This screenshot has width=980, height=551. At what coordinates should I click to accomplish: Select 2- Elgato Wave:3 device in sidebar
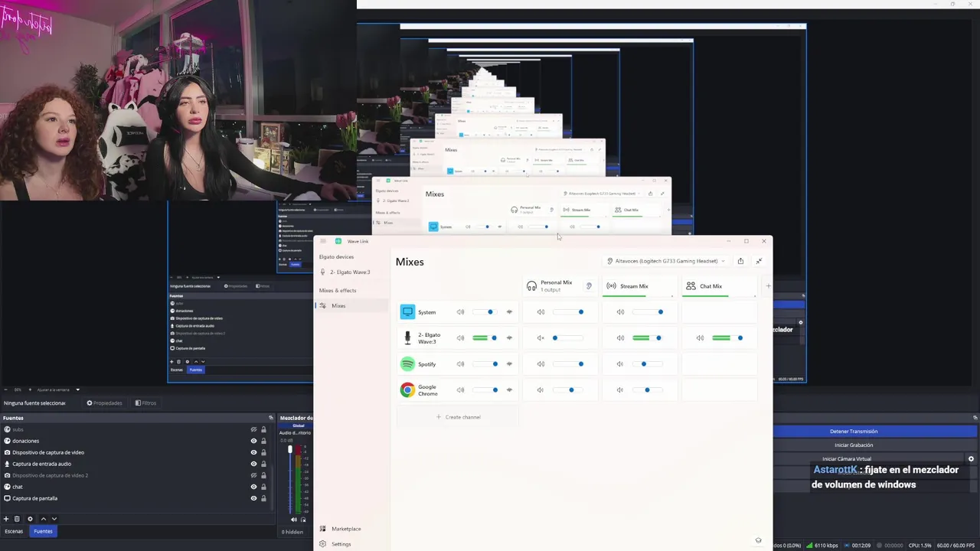353,272
